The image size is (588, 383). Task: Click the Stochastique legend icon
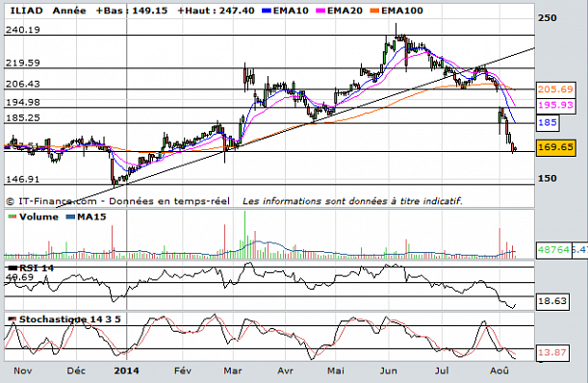(13, 319)
